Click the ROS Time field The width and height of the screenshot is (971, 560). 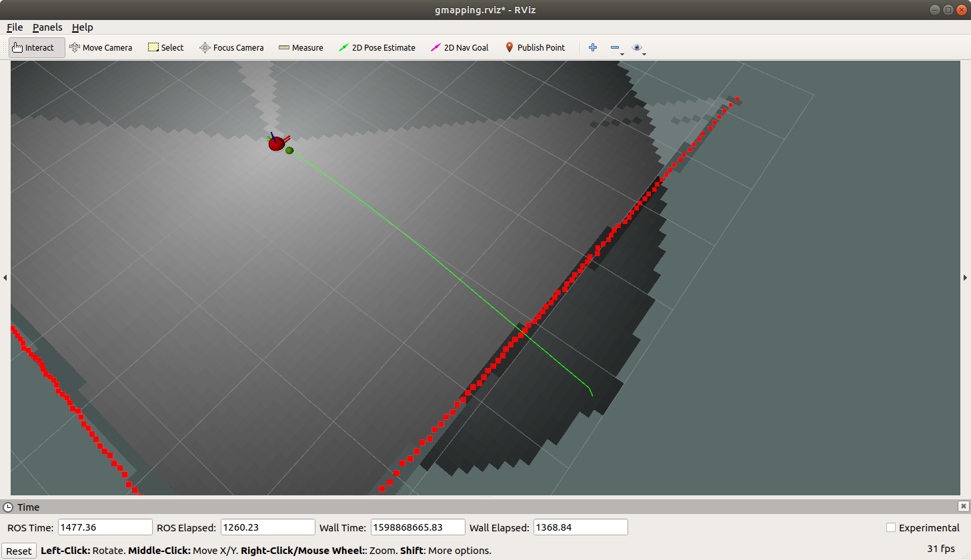coord(105,527)
